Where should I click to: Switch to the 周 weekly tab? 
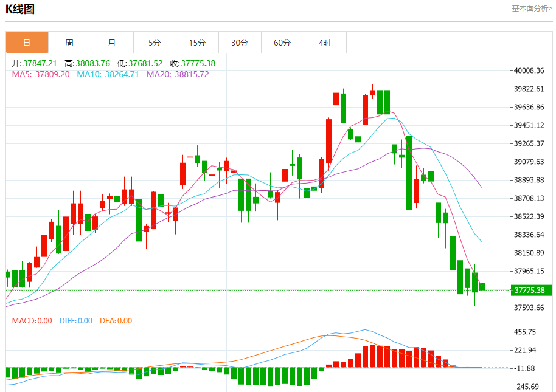click(69, 43)
